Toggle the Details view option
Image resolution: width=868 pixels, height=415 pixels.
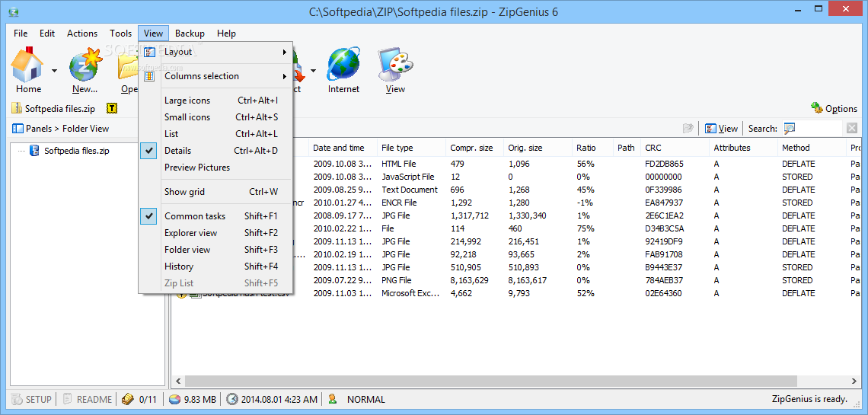[x=216, y=151]
